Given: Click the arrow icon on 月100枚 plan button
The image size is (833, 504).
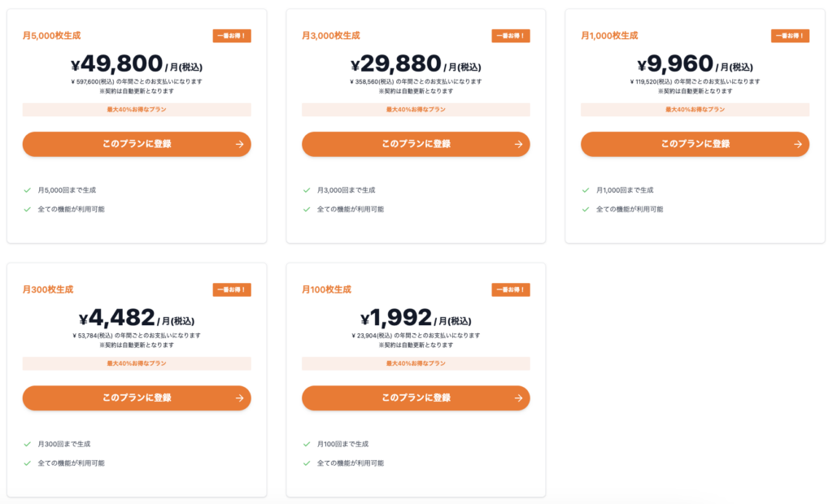Looking at the screenshot, I should (x=518, y=398).
